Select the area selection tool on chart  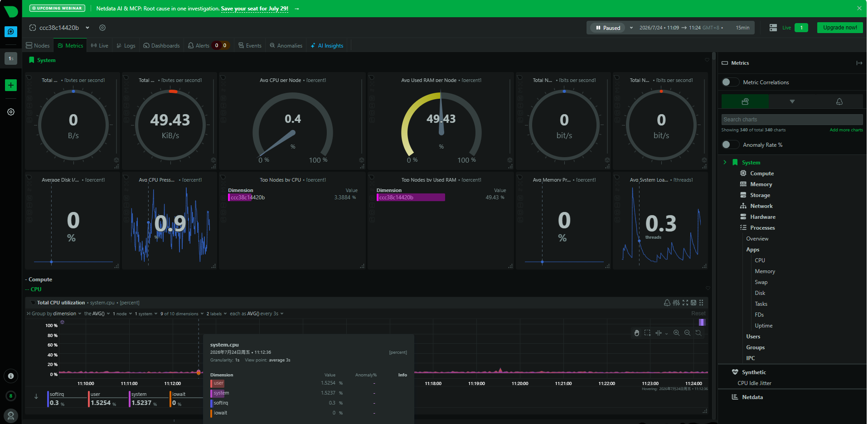(647, 333)
